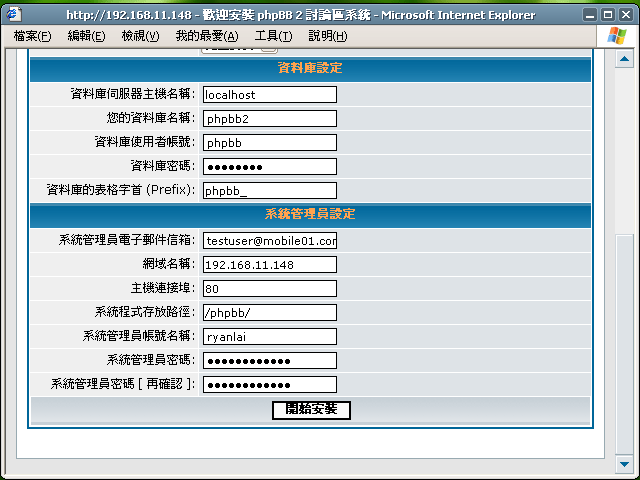
Task: Click the 主機連接埠 field containing 80
Action: [270, 289]
